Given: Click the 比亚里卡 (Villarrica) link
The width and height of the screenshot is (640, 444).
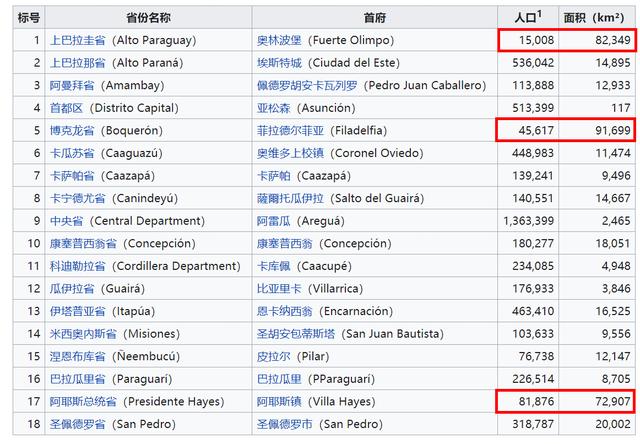Looking at the screenshot, I should point(280,289).
